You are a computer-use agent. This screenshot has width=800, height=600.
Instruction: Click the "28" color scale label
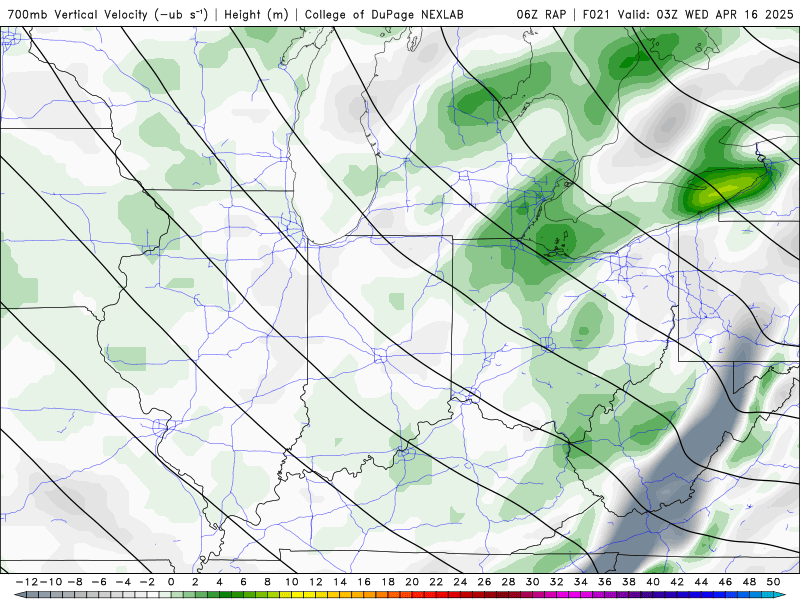(508, 582)
